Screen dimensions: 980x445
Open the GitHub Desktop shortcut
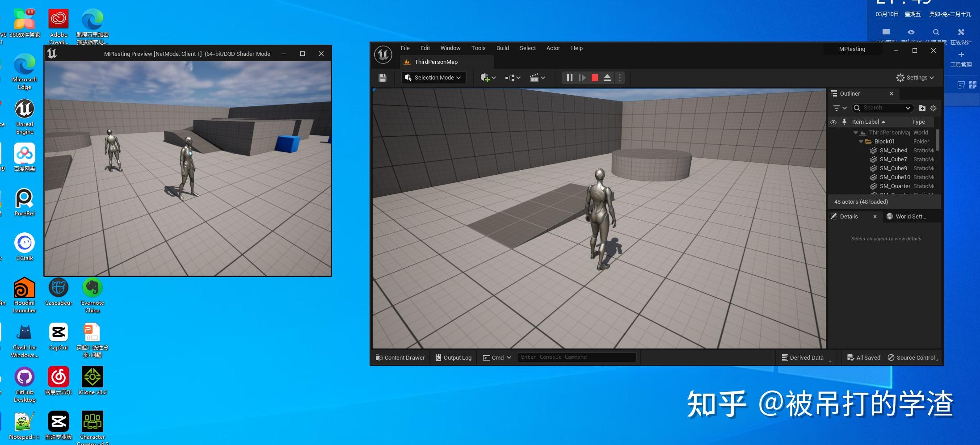[x=25, y=384]
